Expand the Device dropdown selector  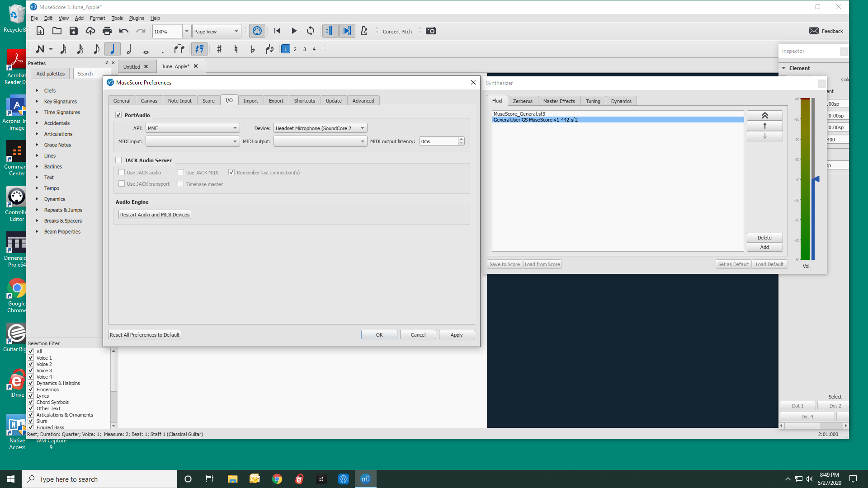[362, 127]
